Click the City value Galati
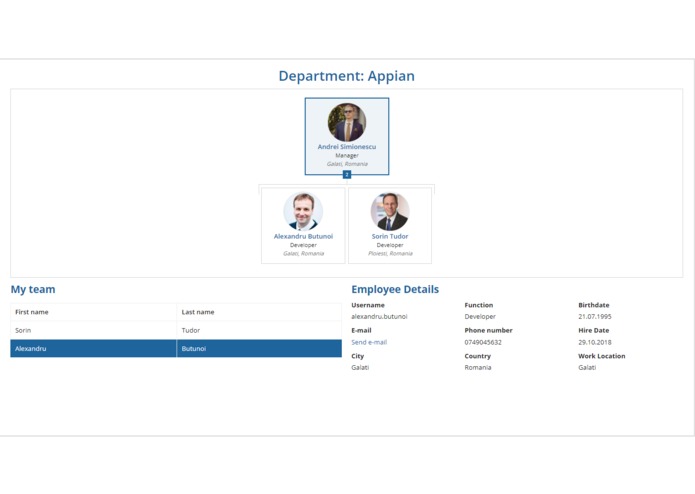Screen dimensions: 695x494 tap(360, 368)
